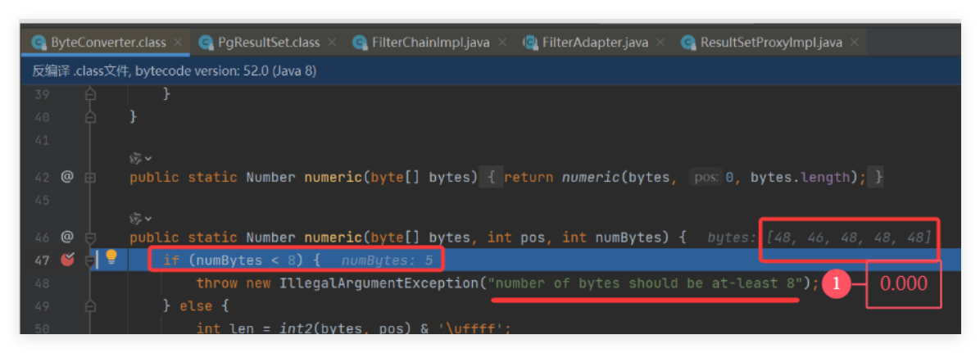Click the fold end marker on line 40
Image resolution: width=980 pixels, height=353 pixels.
(x=91, y=117)
